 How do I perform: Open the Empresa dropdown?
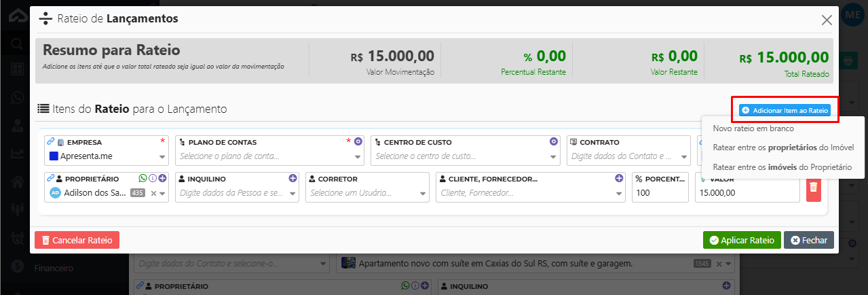[162, 156]
